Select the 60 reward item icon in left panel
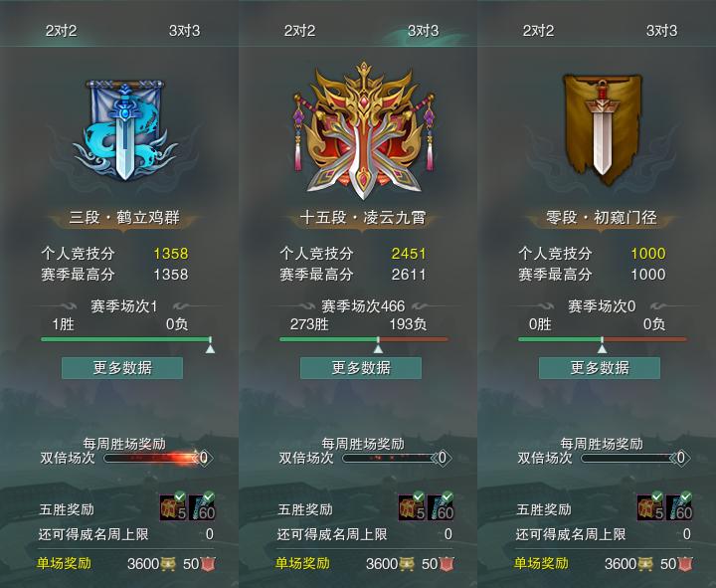716x588 pixels. coord(202,506)
